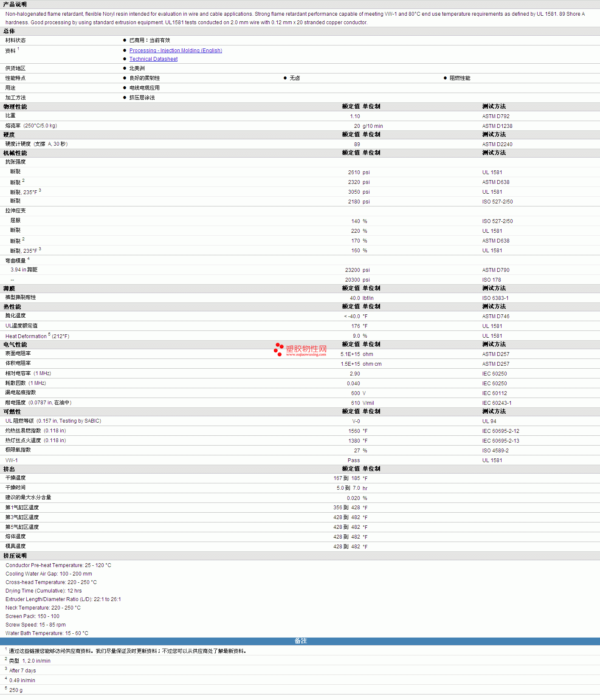
Task: Click 熔体温度 row label
Action: (16, 536)
